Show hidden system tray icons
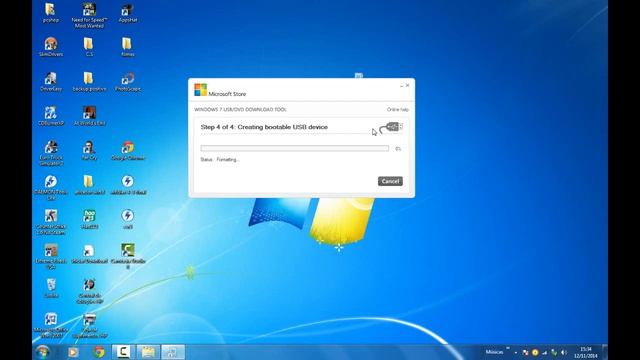640x360 pixels. pos(516,352)
